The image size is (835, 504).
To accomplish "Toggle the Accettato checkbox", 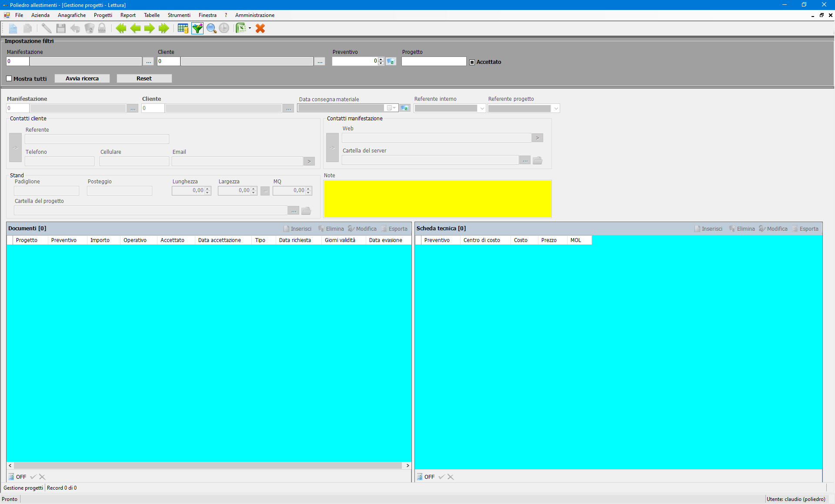I will click(472, 62).
